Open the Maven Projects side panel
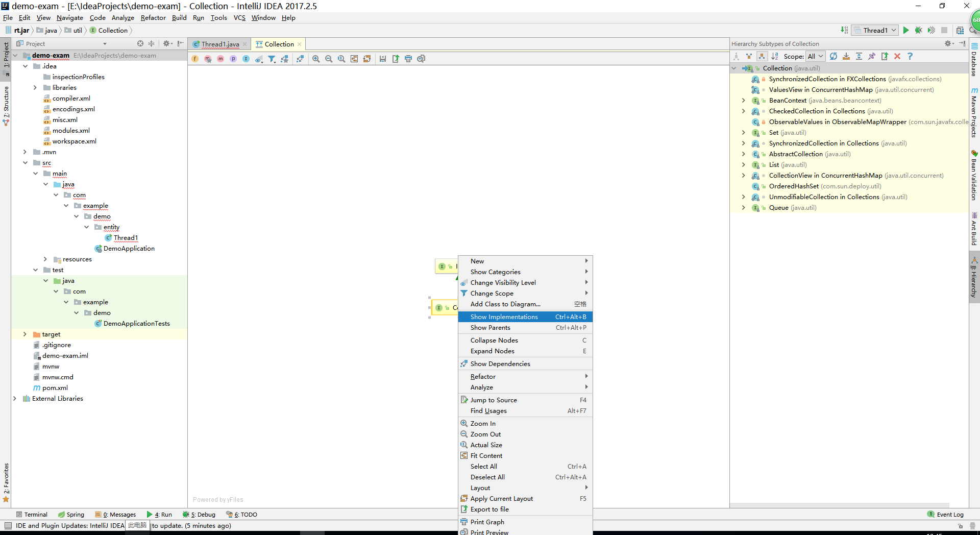 point(974,113)
